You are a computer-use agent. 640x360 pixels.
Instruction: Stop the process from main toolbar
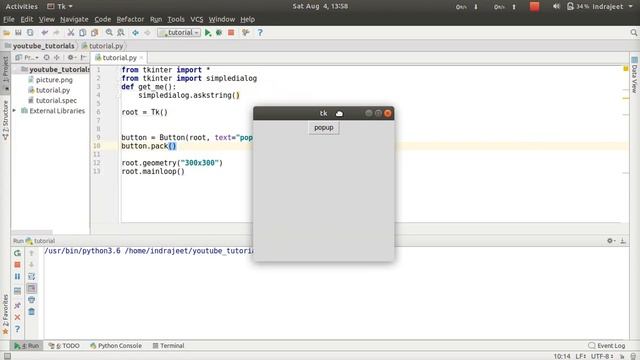point(231,33)
